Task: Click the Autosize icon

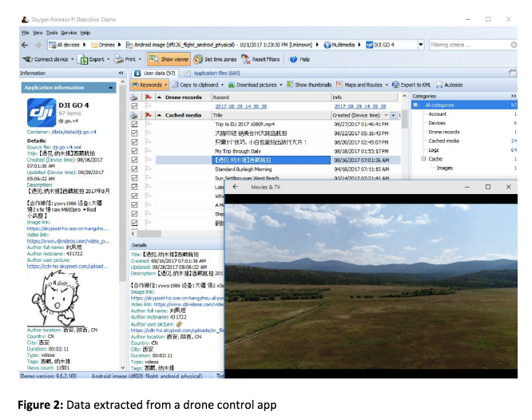Action: click(x=439, y=85)
